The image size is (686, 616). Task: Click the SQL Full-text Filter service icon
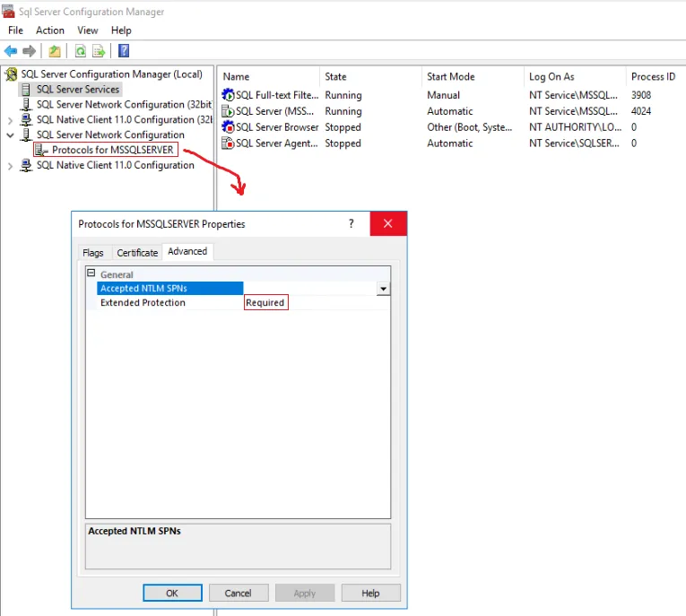228,94
